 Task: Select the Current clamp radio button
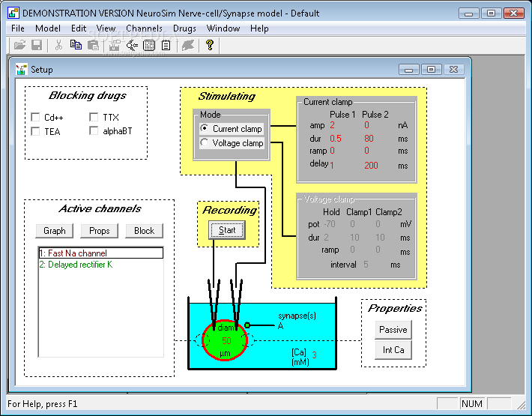pyautogui.click(x=205, y=128)
